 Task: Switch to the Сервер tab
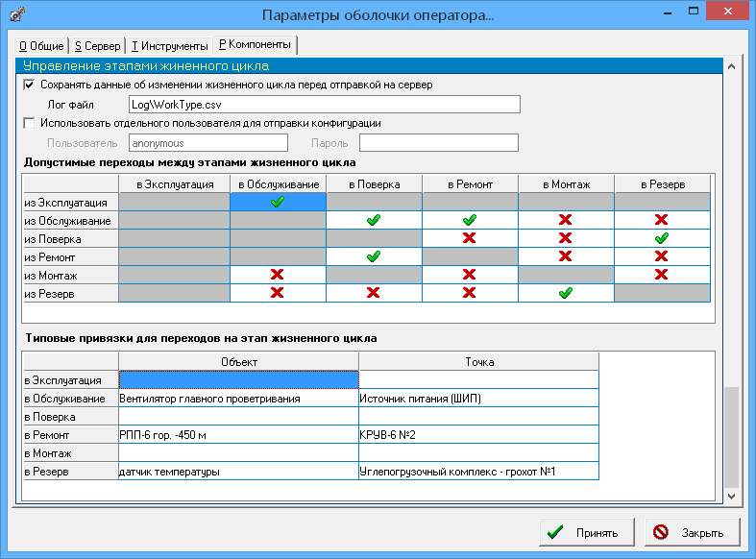98,46
